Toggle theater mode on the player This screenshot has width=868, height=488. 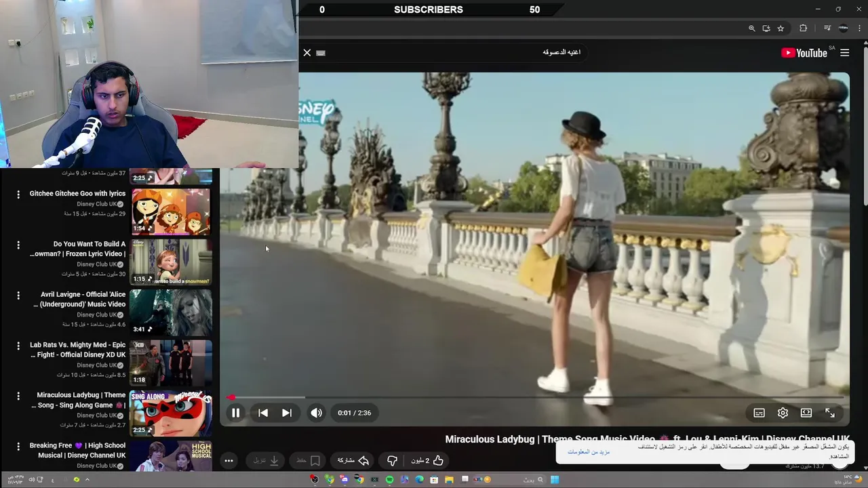[806, 413]
